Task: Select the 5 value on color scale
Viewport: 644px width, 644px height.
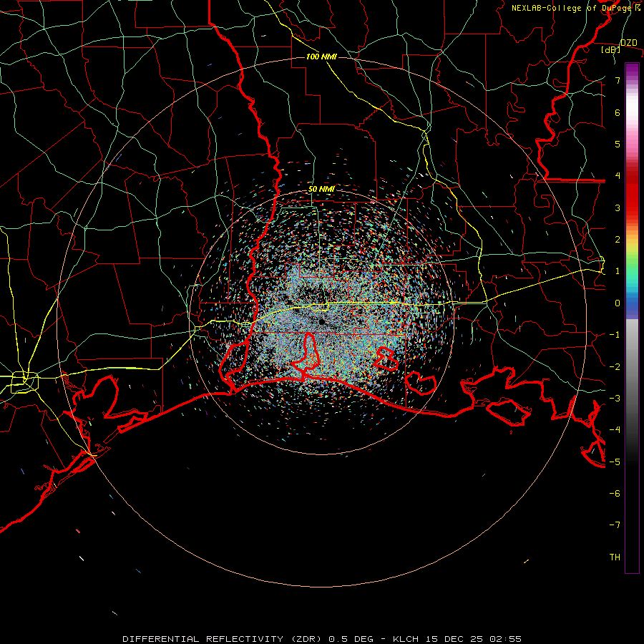Action: pyautogui.click(x=618, y=144)
